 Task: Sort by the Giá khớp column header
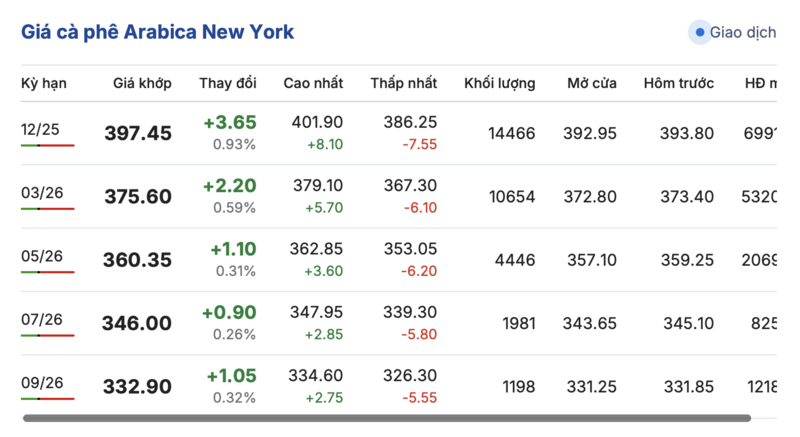click(142, 83)
